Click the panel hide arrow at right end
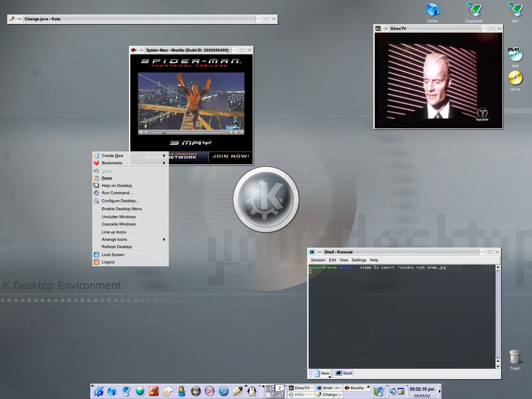Image resolution: width=532 pixels, height=399 pixels. tap(440, 391)
